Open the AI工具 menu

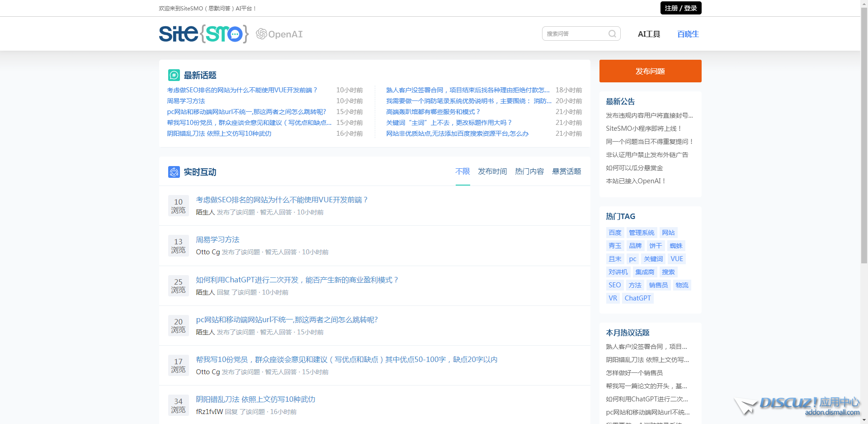(649, 33)
